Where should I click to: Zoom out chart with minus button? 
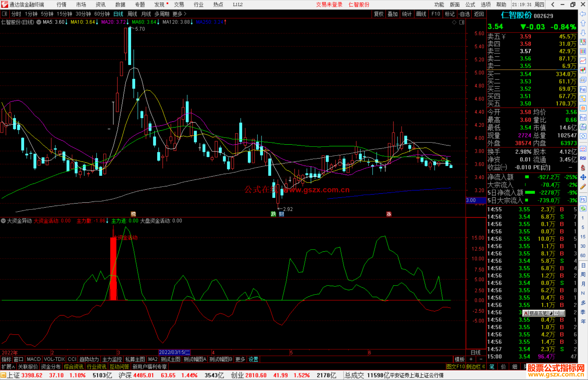pyautogui.click(x=481, y=359)
